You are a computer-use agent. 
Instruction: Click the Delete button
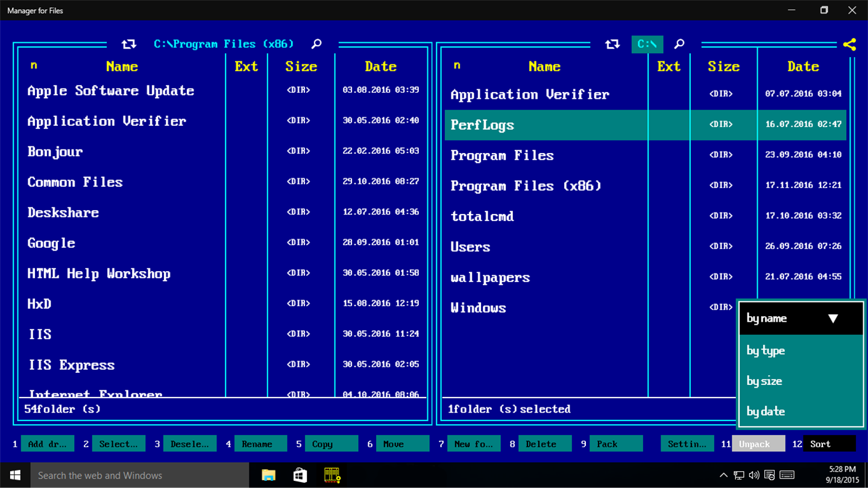click(x=545, y=443)
